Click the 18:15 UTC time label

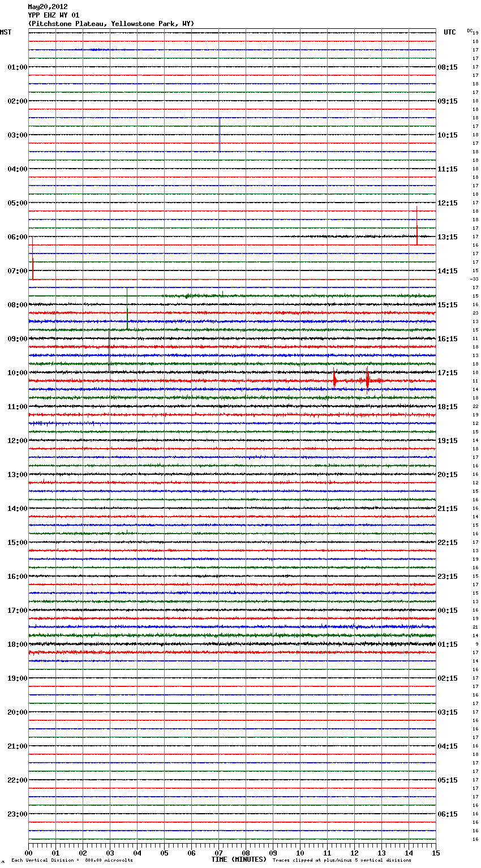coord(448,407)
